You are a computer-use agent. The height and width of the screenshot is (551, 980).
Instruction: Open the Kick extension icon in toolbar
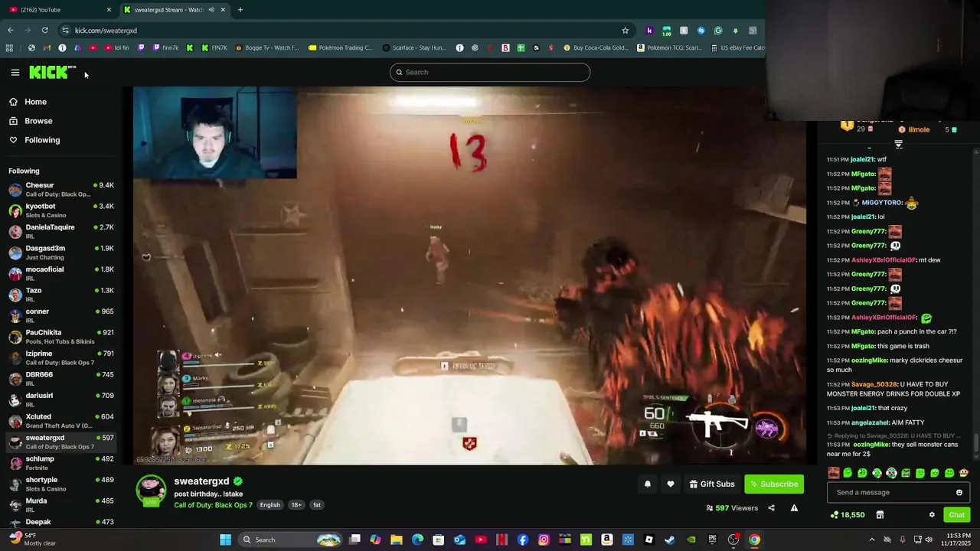(x=649, y=31)
